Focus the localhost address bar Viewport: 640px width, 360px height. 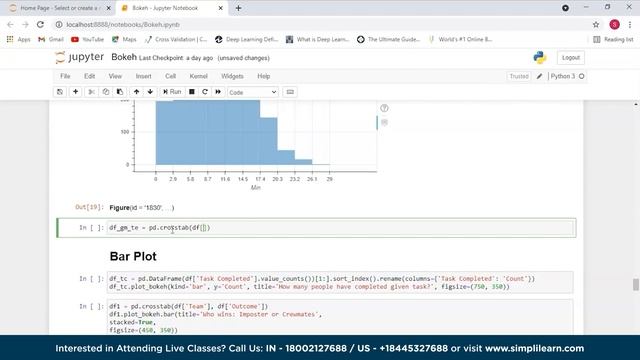tap(322, 24)
